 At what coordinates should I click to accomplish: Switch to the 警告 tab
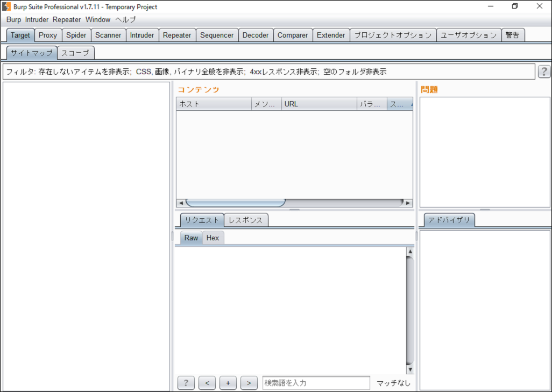point(513,35)
